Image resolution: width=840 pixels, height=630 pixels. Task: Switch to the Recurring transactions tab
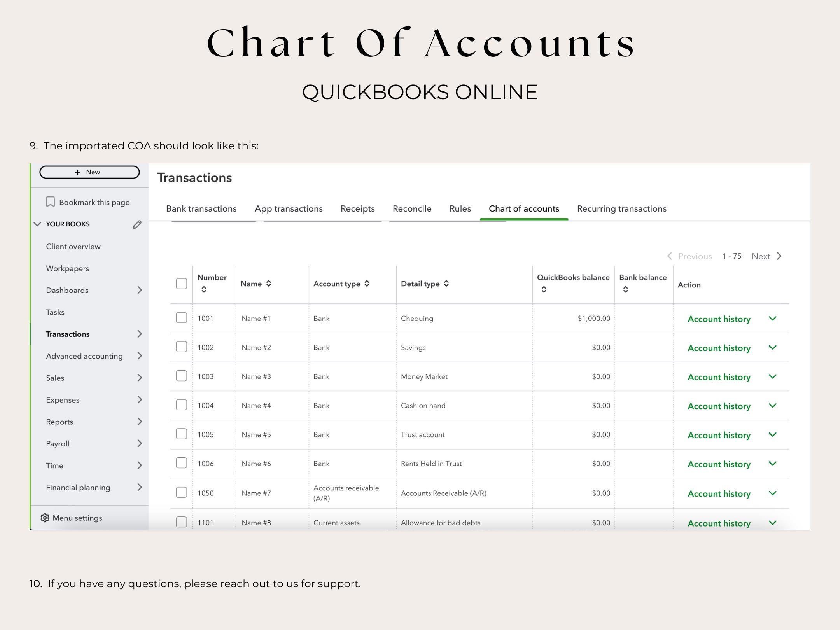(621, 208)
